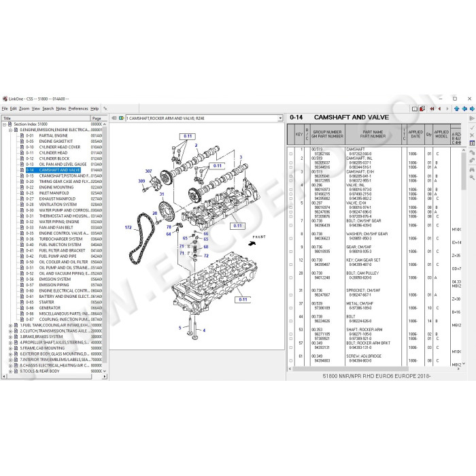
Task: Click the parts list vertical scrollbar
Action: pos(464,258)
